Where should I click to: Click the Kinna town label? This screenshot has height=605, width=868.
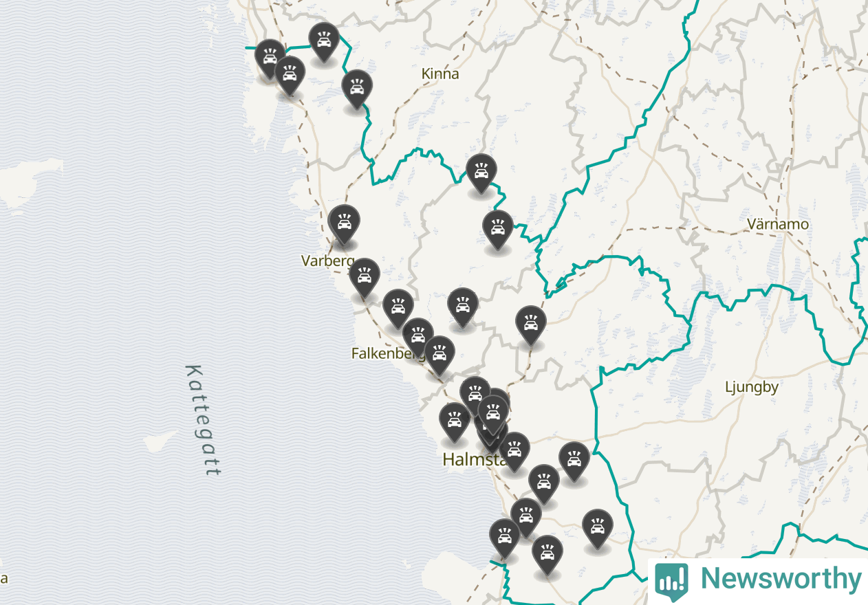pos(440,74)
